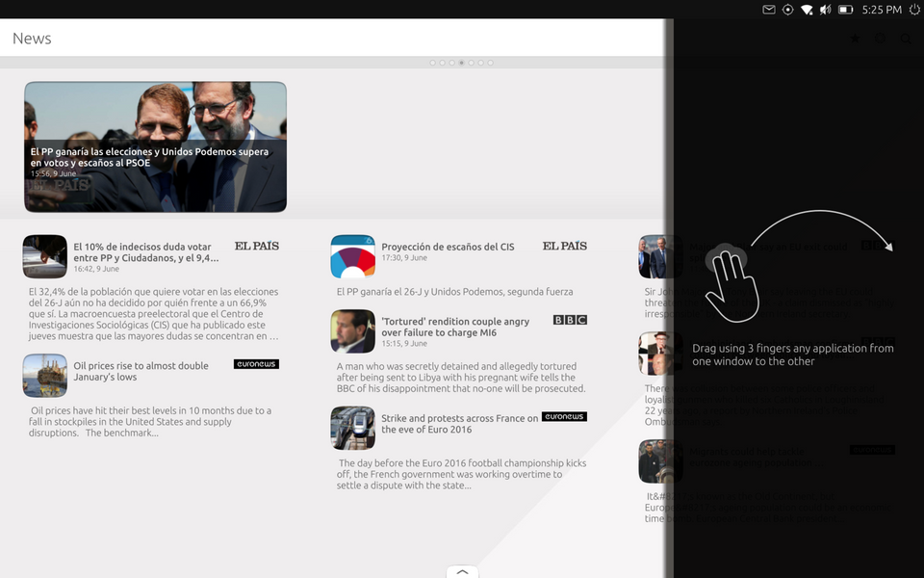Open the mail messages indicator

click(x=769, y=10)
